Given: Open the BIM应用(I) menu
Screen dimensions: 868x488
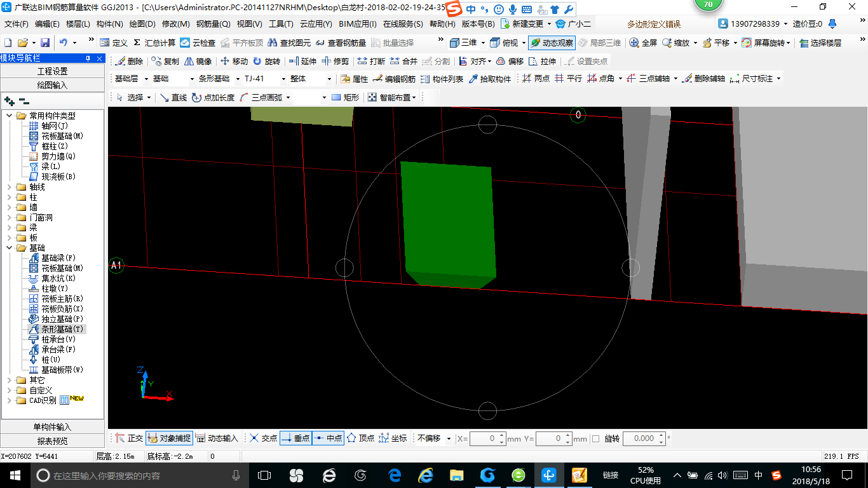Looking at the screenshot, I should click(358, 24).
